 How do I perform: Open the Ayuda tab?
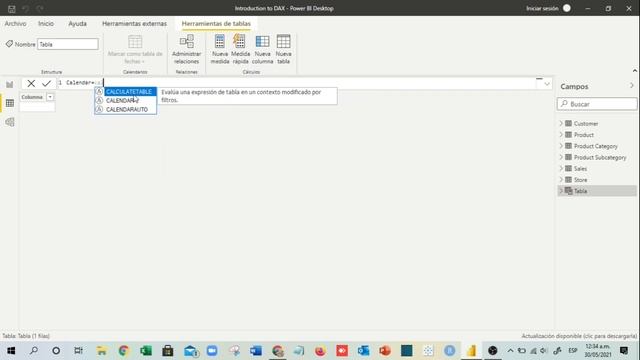pyautogui.click(x=78, y=24)
